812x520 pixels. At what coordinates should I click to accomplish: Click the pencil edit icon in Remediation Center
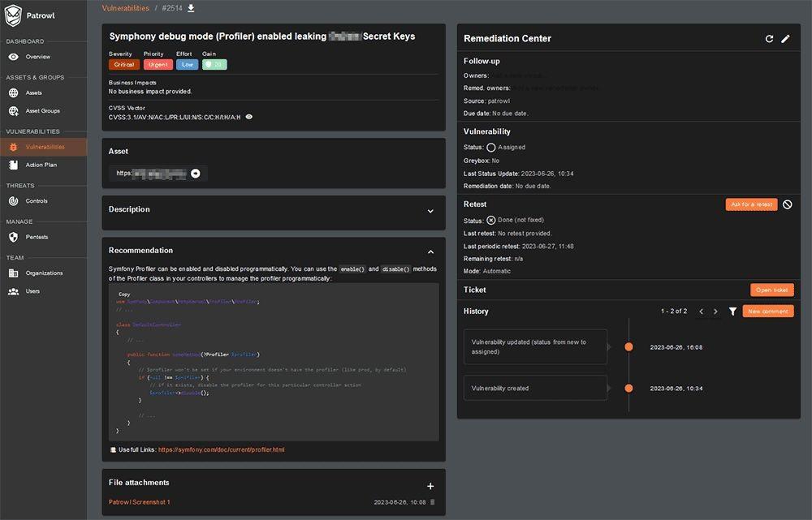click(x=785, y=39)
